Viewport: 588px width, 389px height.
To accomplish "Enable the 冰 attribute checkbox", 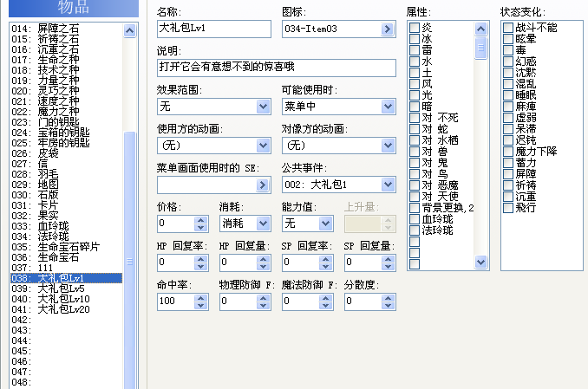I will pos(415,39).
